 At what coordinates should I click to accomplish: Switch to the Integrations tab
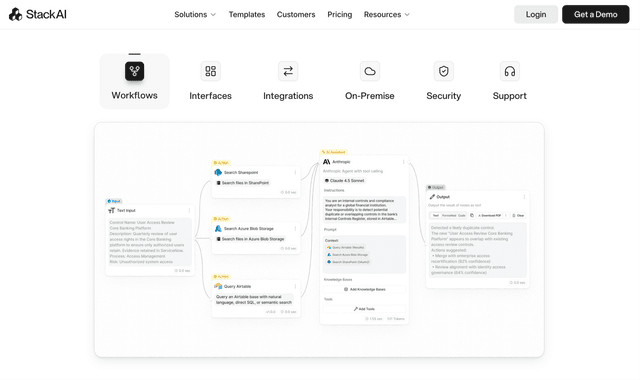click(x=288, y=81)
